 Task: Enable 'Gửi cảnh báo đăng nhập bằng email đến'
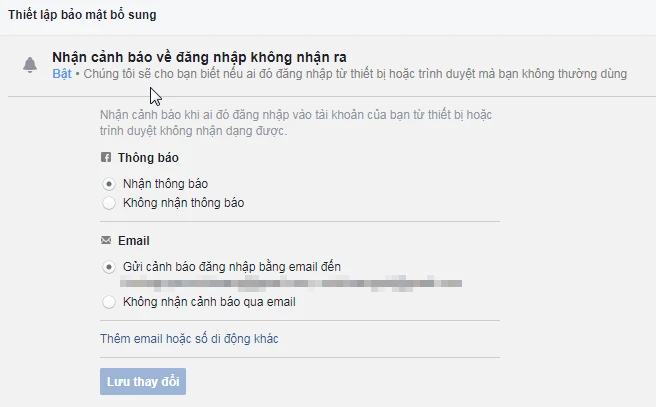tap(109, 267)
